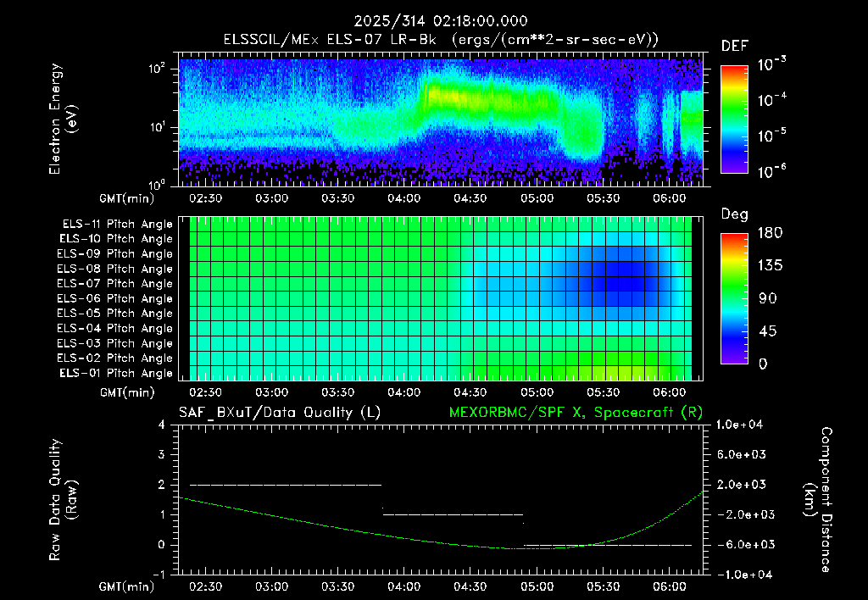Click the SAF_BXuT/Data Quality (L) label
Image resolution: width=868 pixels, height=600 pixels.
click(280, 413)
